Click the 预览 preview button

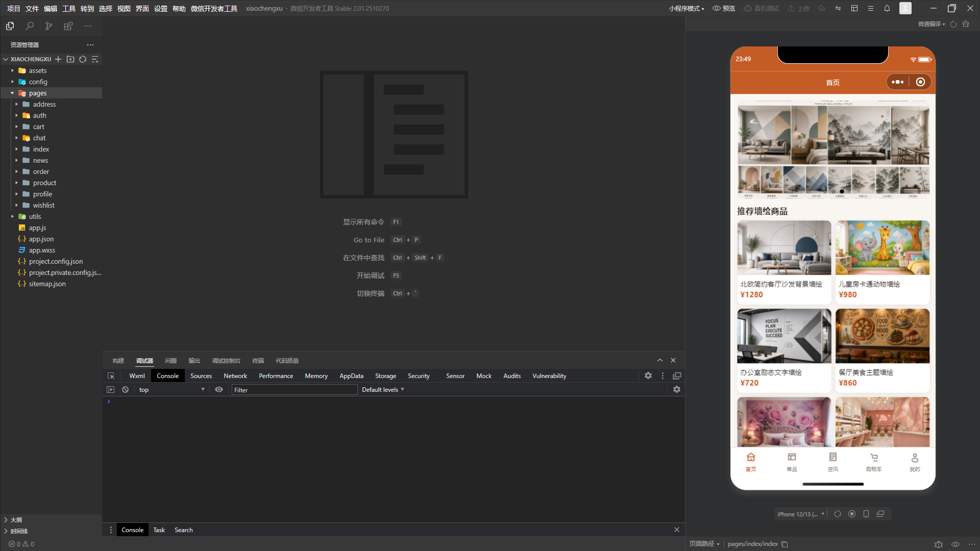pos(724,9)
